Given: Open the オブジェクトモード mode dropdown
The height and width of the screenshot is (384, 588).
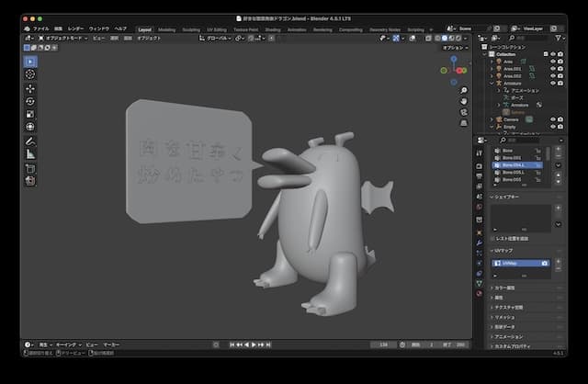Looking at the screenshot, I should 64,39.
